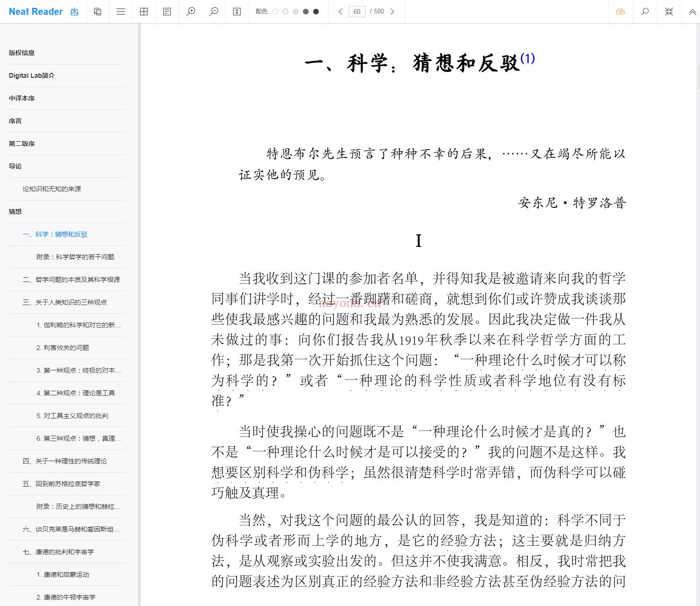This screenshot has height=606, width=700.
Task: Open Digital Lab简介 chapter entry
Action: coord(67,75)
